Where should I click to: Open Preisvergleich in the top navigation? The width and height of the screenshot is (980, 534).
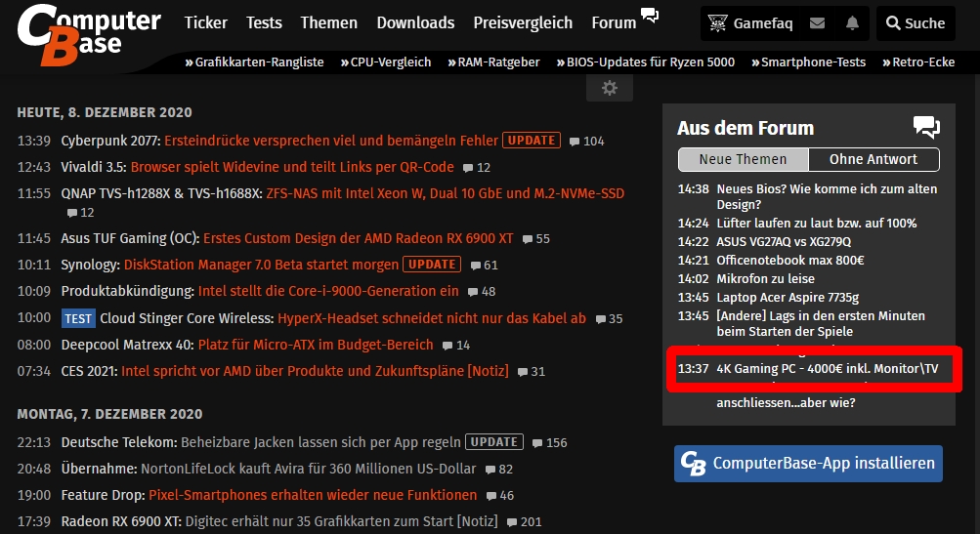[x=523, y=23]
